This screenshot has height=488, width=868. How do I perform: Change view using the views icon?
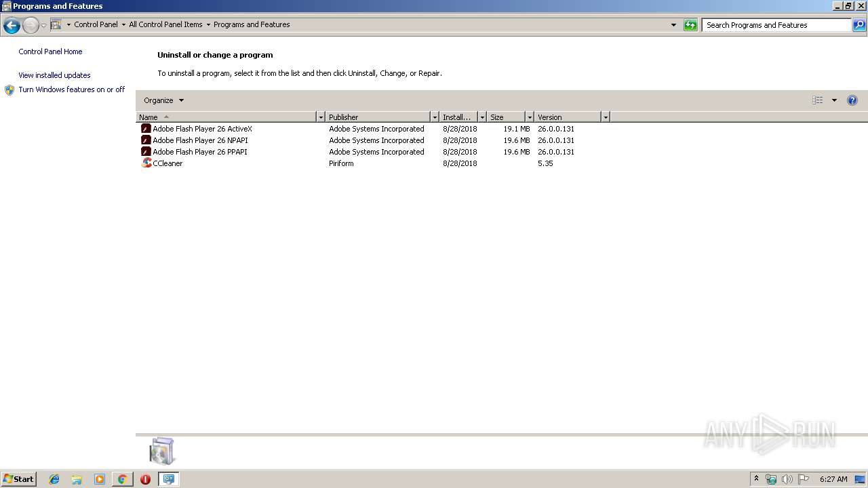coord(818,100)
